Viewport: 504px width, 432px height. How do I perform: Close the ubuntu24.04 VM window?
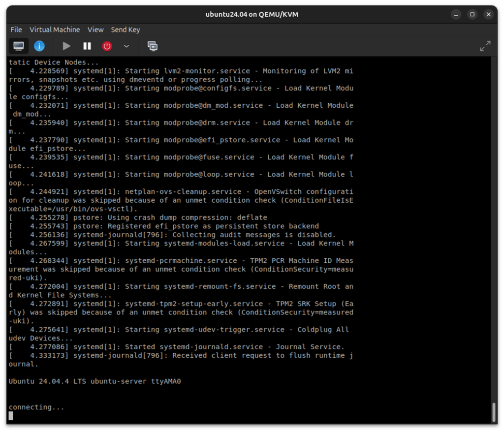[x=488, y=14]
